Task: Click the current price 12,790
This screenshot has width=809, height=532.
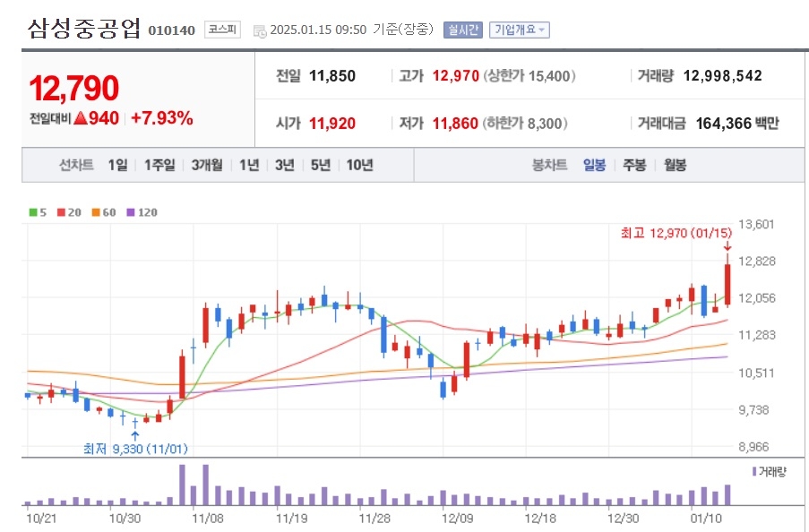Action: pos(73,89)
